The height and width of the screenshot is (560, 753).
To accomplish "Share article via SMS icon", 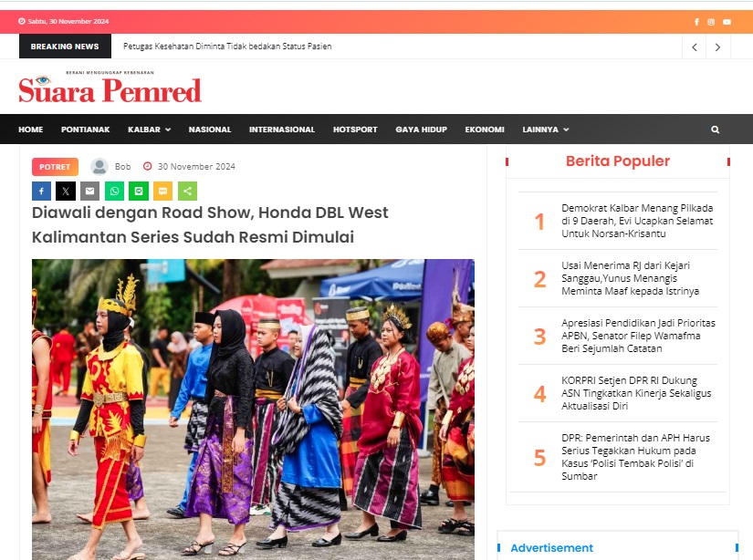I will (x=162, y=191).
